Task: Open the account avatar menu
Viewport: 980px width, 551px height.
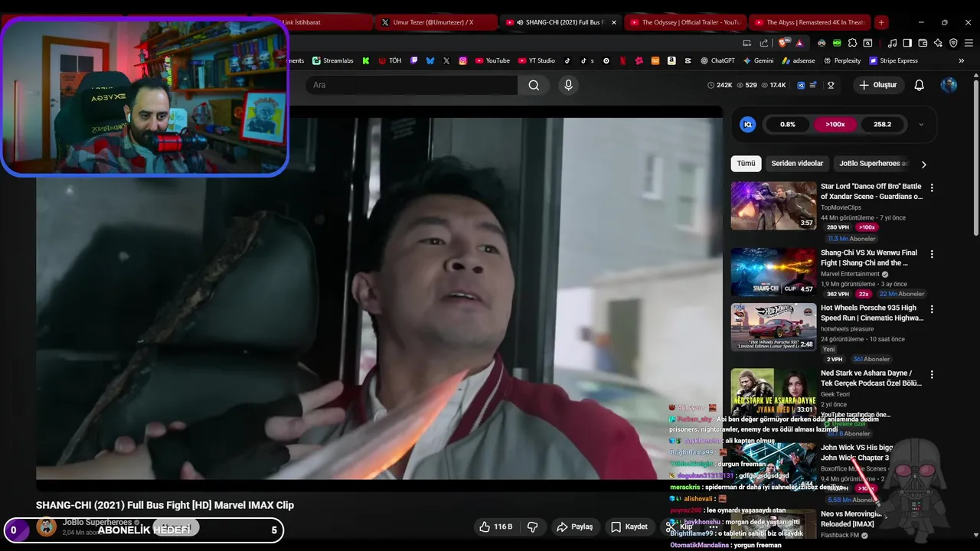Action: click(x=949, y=85)
